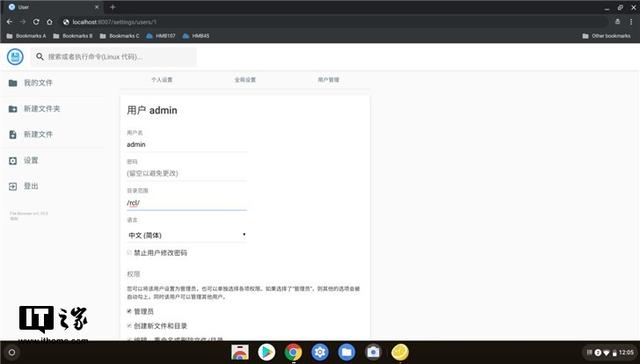This screenshot has width=640, height=364.
Task: Open the Bookmarks B folder
Action: 73,36
